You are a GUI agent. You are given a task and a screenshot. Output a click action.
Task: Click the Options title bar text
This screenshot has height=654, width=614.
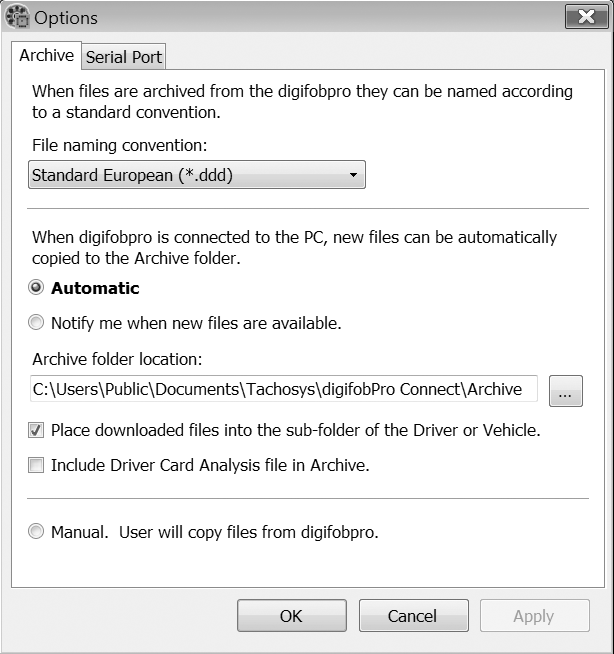66,18
